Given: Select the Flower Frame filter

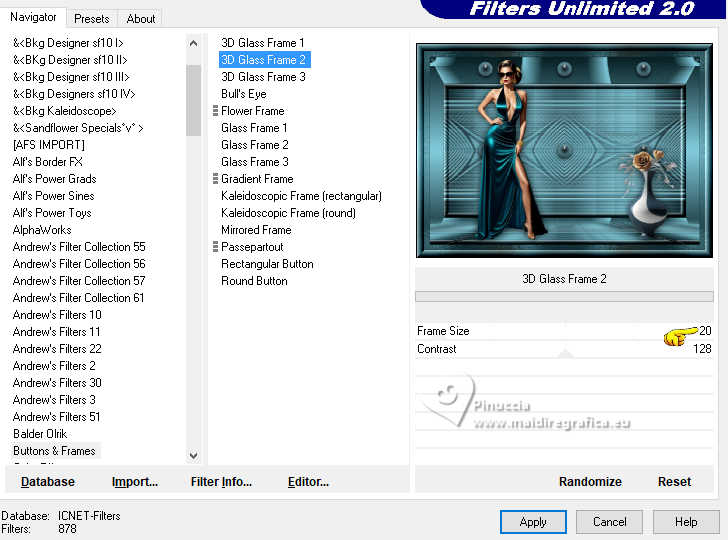Looking at the screenshot, I should pos(253,111).
